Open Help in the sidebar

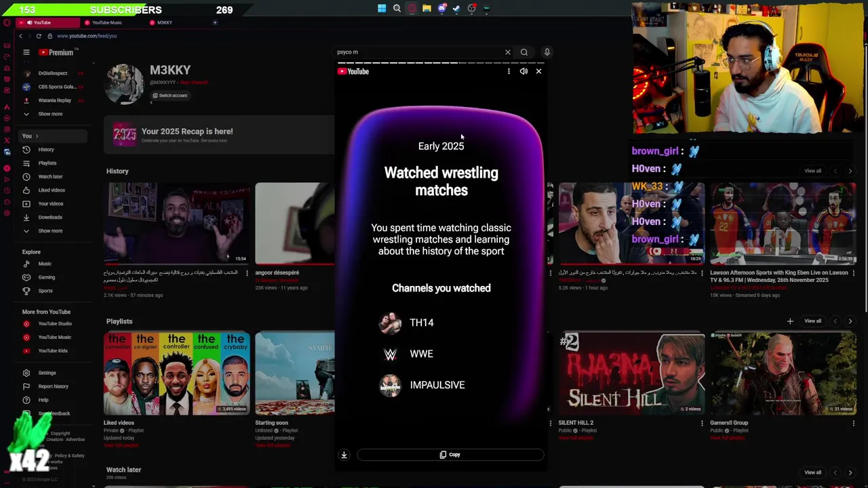coord(43,400)
